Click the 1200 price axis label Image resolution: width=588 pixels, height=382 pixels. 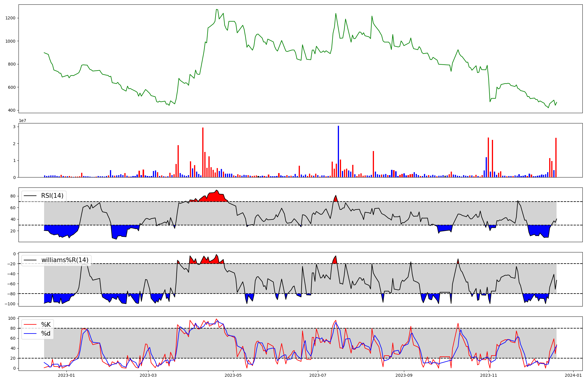10,18
